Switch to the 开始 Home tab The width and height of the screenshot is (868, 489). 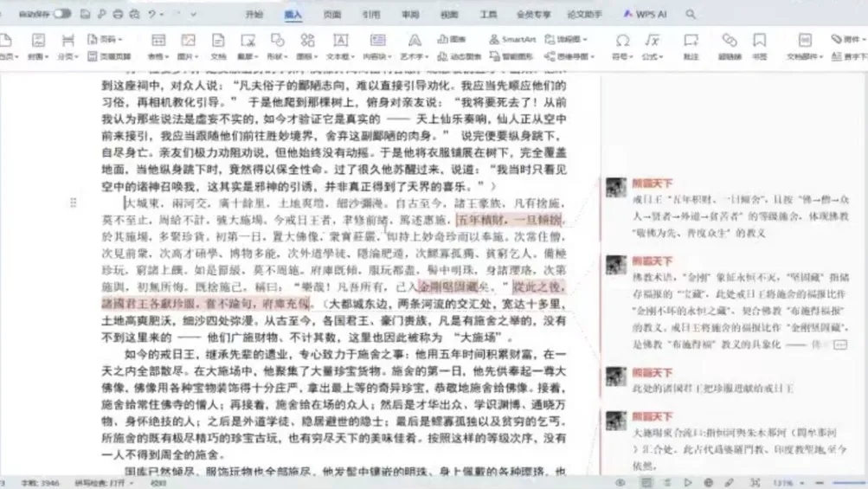pyautogui.click(x=254, y=15)
